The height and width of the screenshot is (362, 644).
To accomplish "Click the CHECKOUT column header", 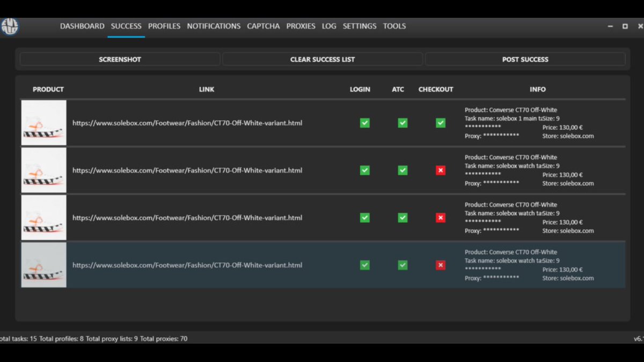I will pyautogui.click(x=436, y=90).
